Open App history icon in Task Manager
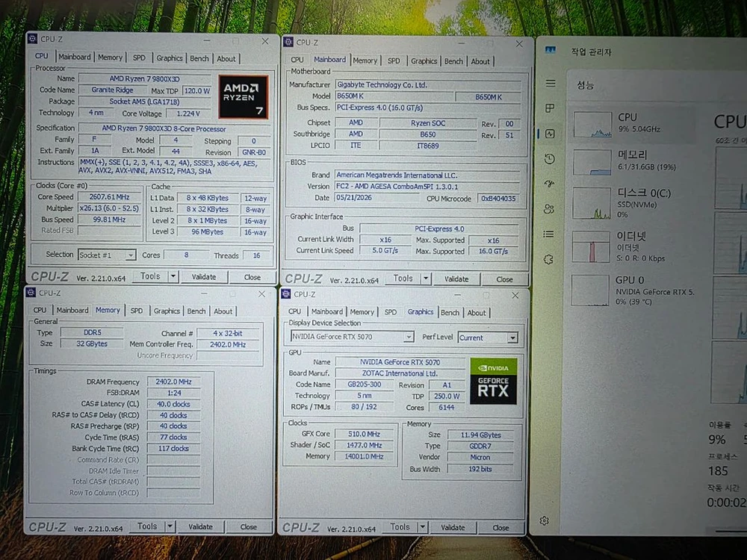 [549, 158]
